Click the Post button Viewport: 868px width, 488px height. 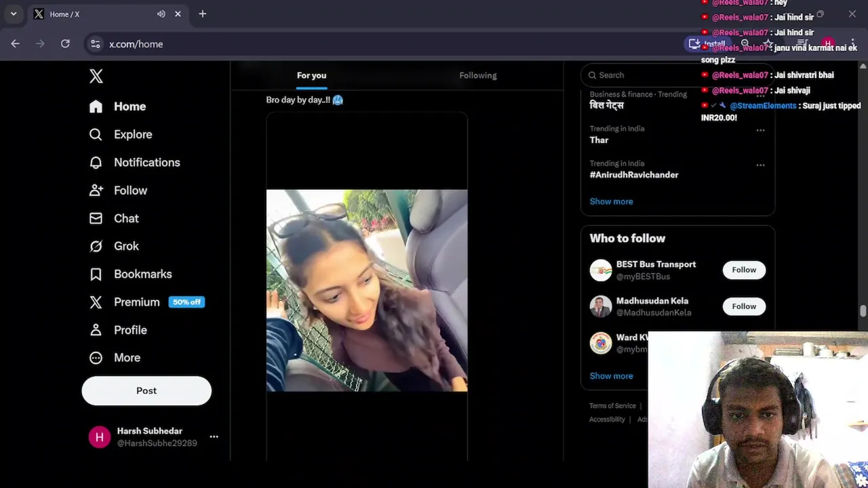[x=146, y=390]
